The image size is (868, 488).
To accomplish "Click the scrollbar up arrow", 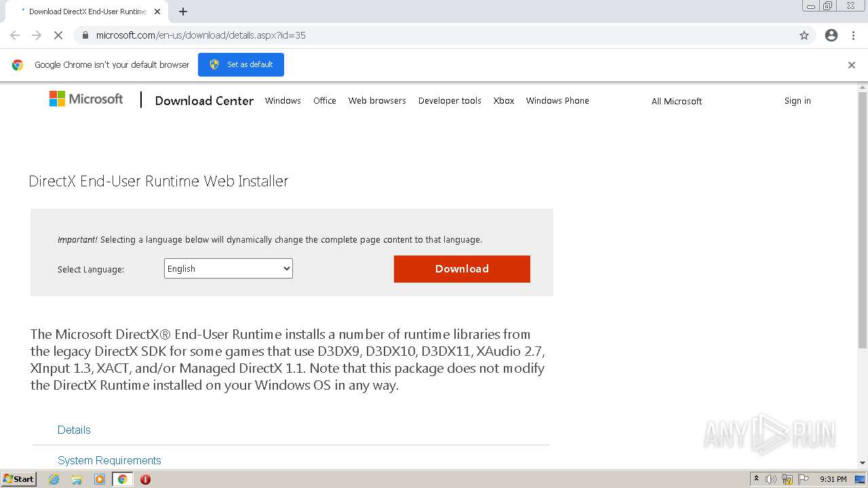I will (x=863, y=87).
